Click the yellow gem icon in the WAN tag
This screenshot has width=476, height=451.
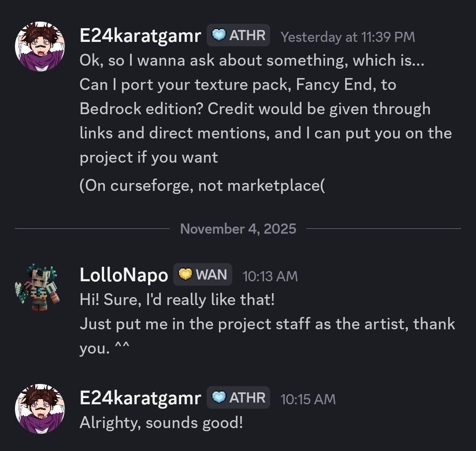pyautogui.click(x=186, y=275)
